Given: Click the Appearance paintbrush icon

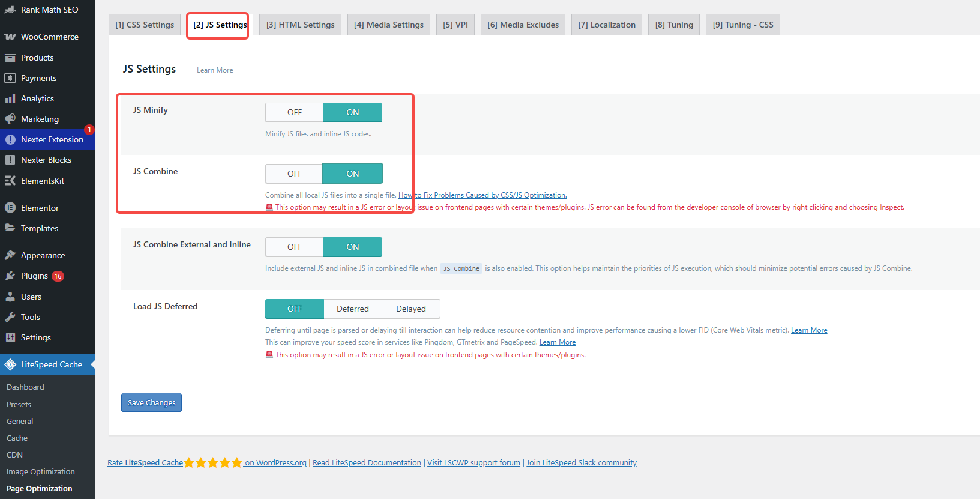Looking at the screenshot, I should (x=10, y=255).
